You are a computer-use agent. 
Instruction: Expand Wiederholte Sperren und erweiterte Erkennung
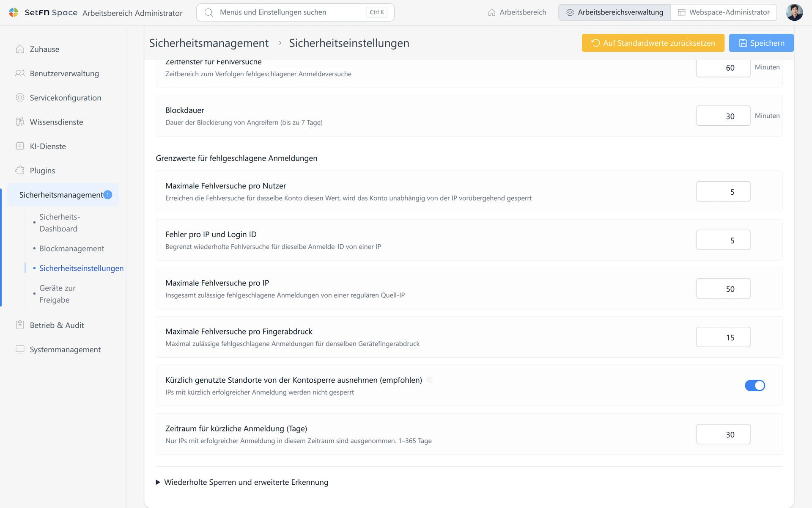tap(242, 482)
